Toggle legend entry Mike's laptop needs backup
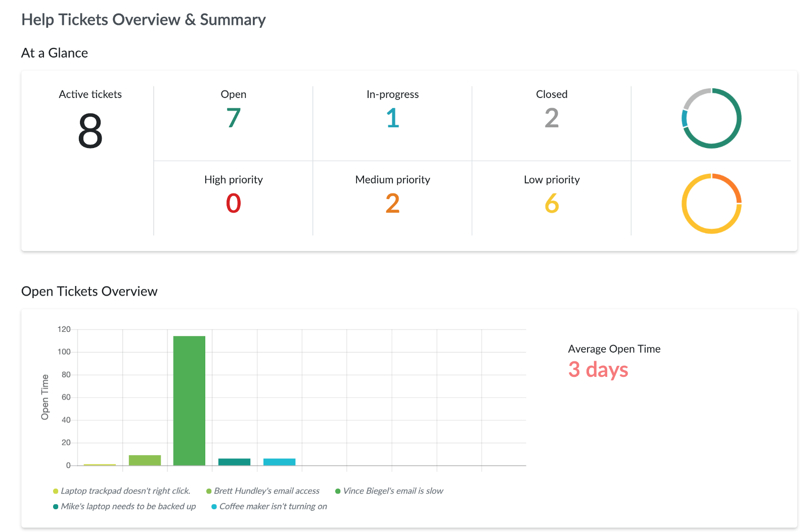 point(124,507)
